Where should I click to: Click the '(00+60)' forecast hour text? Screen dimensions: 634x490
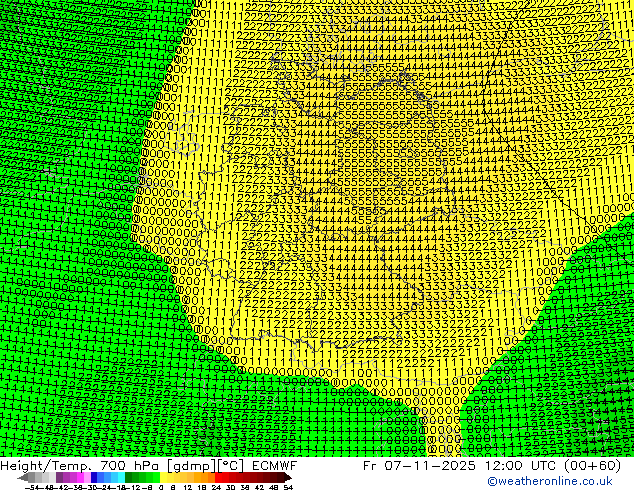(592, 466)
